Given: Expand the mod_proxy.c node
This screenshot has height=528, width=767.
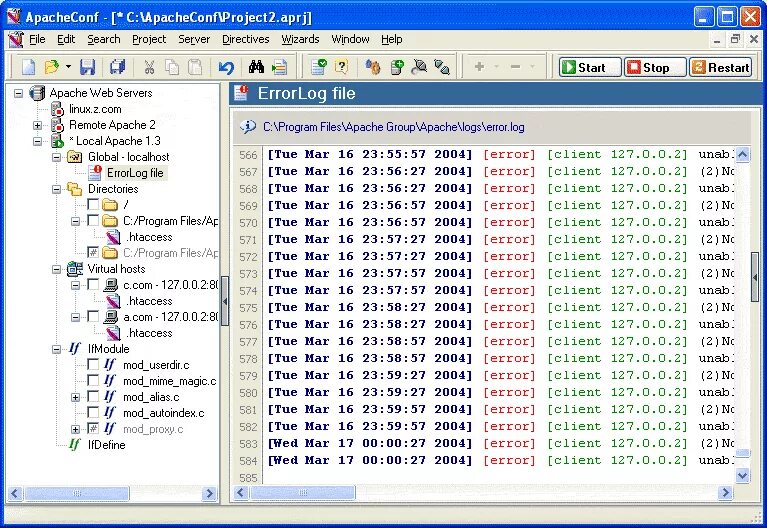Looking at the screenshot, I should click(x=75, y=430).
